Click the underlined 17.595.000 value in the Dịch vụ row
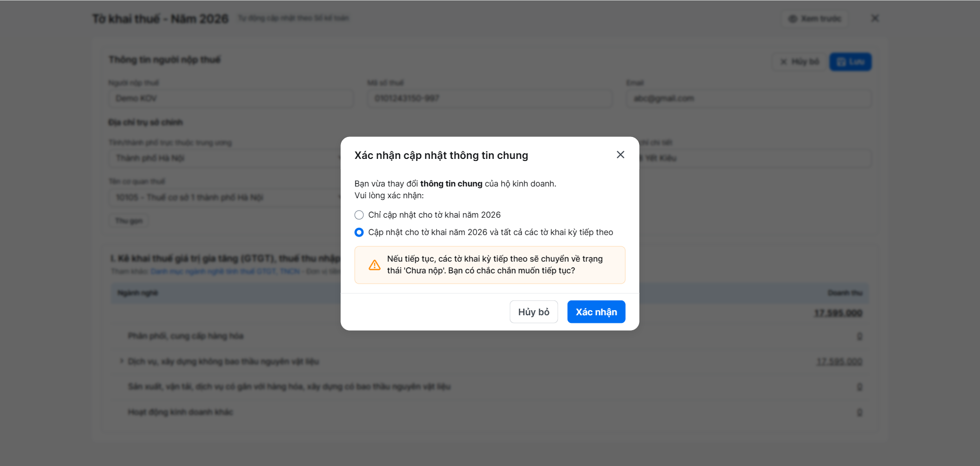 pos(839,362)
